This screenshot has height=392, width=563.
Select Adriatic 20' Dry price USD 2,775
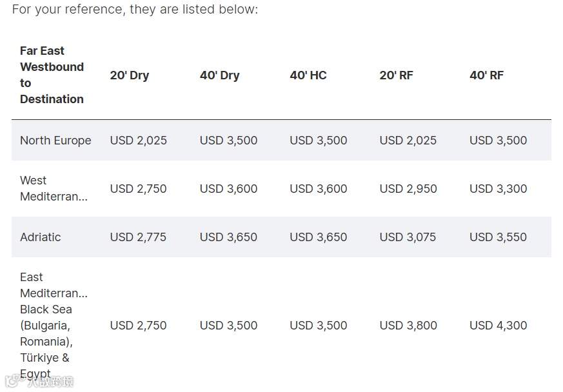coord(138,237)
